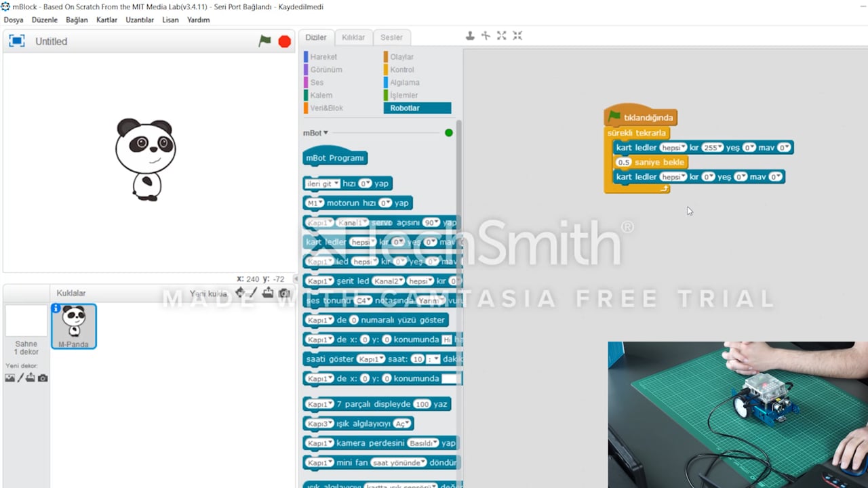Open the Basıldı dropdown in camera shutter block
The width and height of the screenshot is (868, 488).
pos(423,443)
